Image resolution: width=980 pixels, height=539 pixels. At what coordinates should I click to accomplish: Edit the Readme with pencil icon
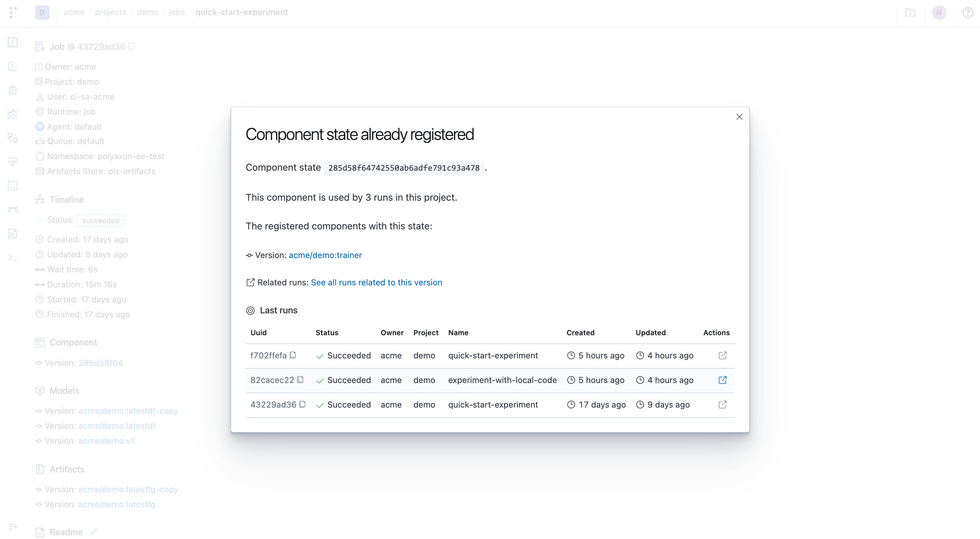coord(94,532)
